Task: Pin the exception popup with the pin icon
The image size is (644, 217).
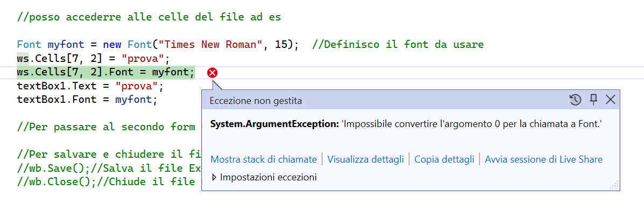Action: tap(593, 100)
